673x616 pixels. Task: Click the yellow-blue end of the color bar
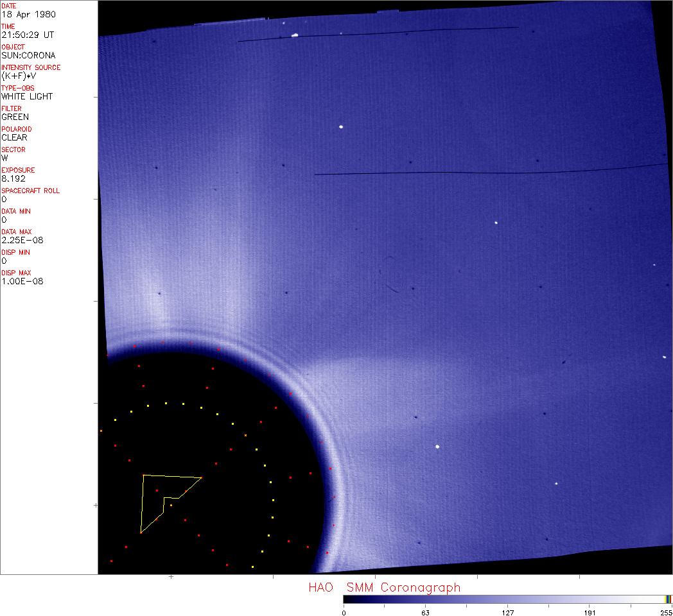[668, 599]
